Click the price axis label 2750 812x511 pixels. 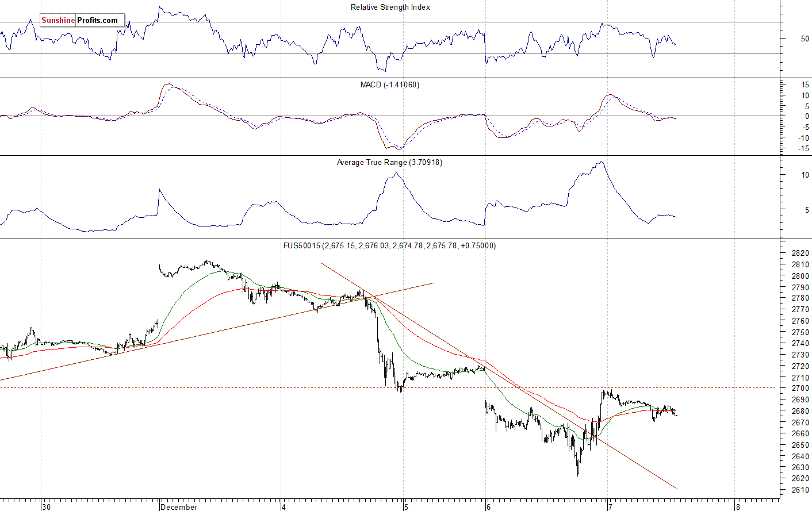(x=800, y=333)
